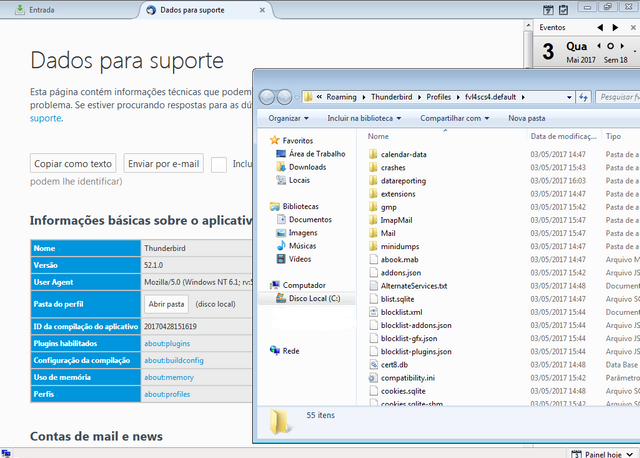
Task: Select the cert8.db file
Action: coord(388,365)
